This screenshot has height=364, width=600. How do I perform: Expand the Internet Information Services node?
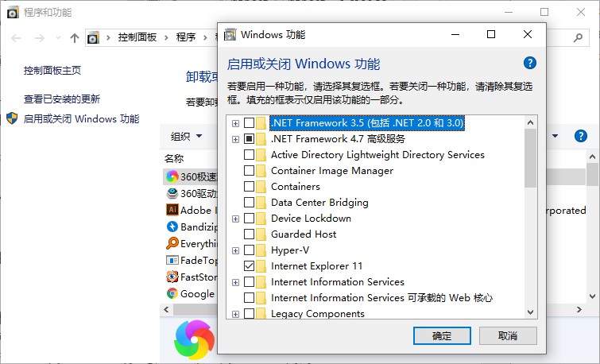point(235,282)
